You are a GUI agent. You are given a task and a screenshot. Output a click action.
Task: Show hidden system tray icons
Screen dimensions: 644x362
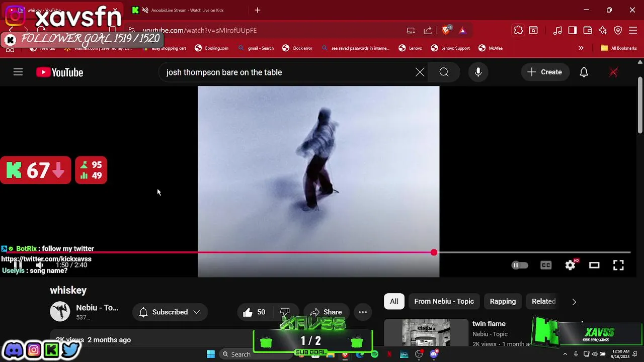click(565, 354)
